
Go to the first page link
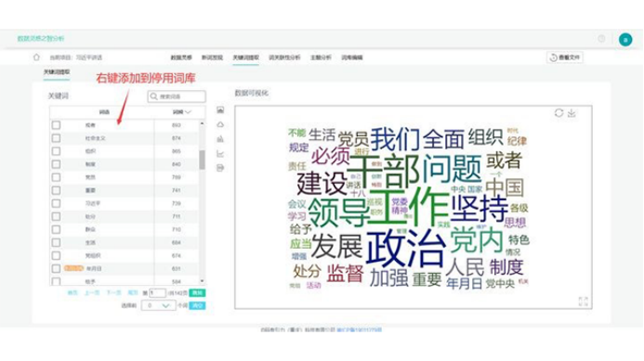pyautogui.click(x=72, y=293)
